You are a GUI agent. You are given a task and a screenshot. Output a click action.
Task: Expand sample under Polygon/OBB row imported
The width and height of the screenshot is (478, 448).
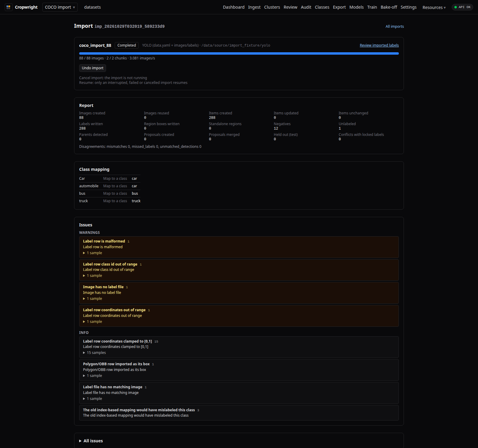pos(93,376)
